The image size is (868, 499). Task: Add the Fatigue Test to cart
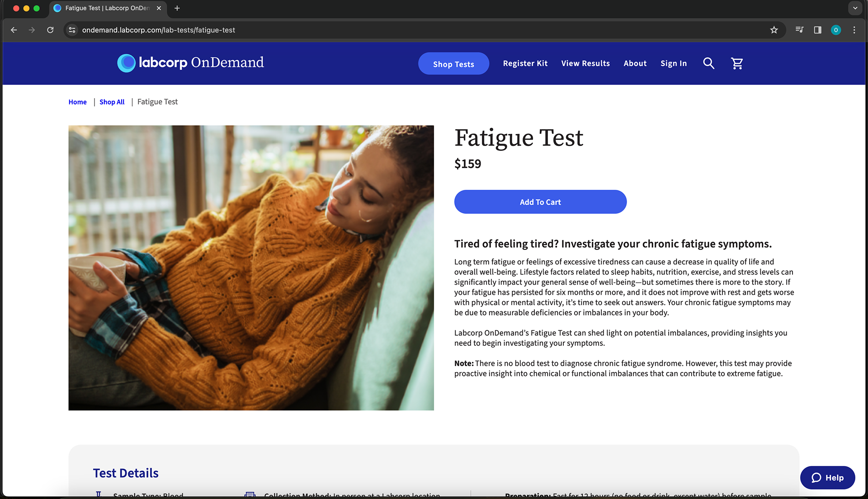[540, 202]
